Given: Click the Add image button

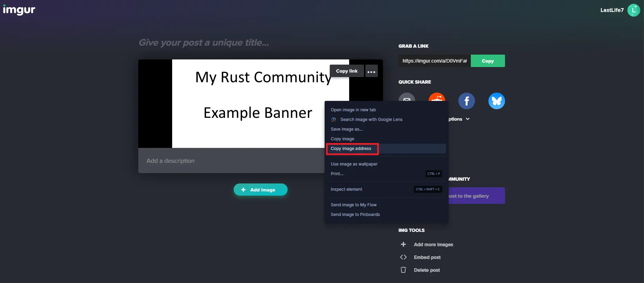Looking at the screenshot, I should (260, 190).
